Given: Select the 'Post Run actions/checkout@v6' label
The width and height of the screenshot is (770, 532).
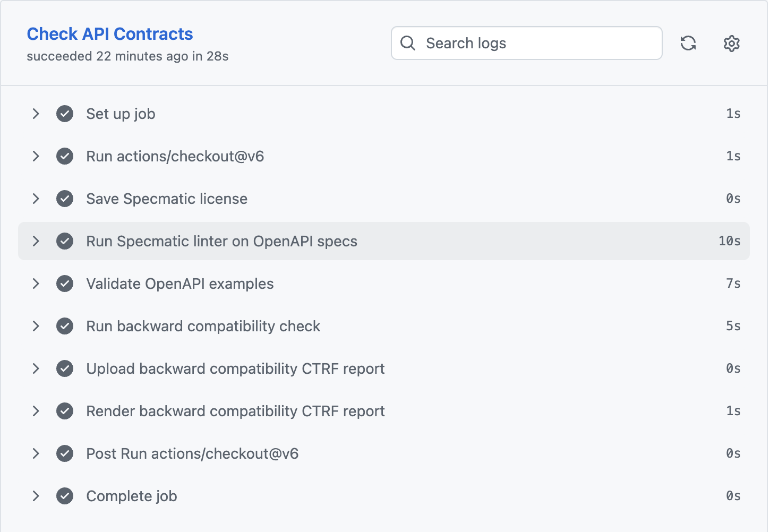Looking at the screenshot, I should point(192,454).
